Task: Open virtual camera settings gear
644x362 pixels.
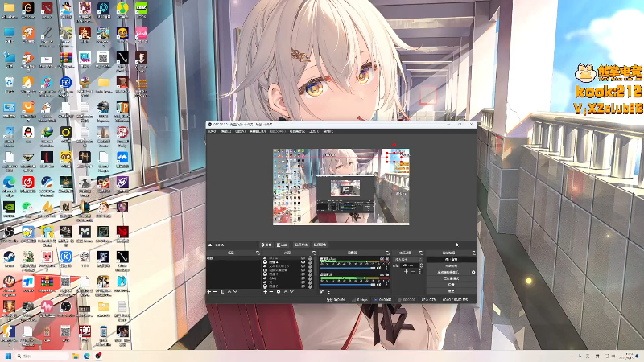Action: coord(473,272)
